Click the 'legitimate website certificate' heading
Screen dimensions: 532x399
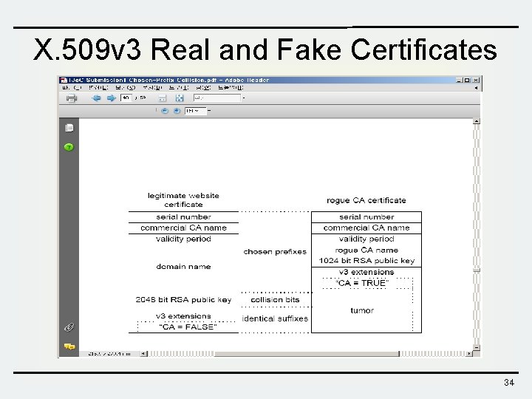pos(183,199)
